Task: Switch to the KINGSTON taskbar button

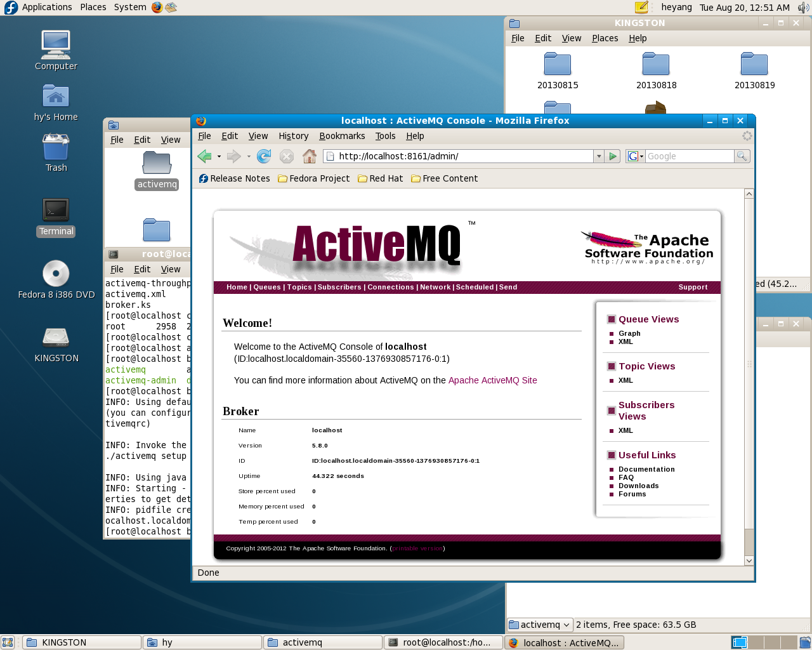Action: (82, 642)
